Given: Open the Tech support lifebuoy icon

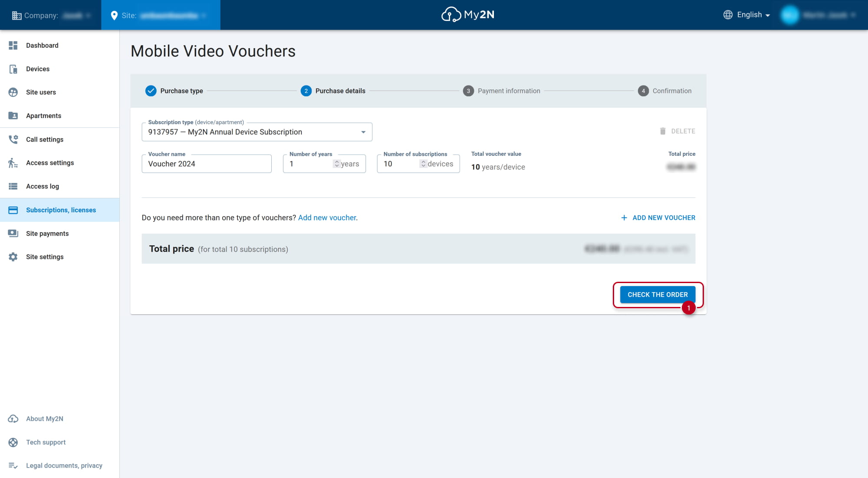Looking at the screenshot, I should (x=13, y=442).
